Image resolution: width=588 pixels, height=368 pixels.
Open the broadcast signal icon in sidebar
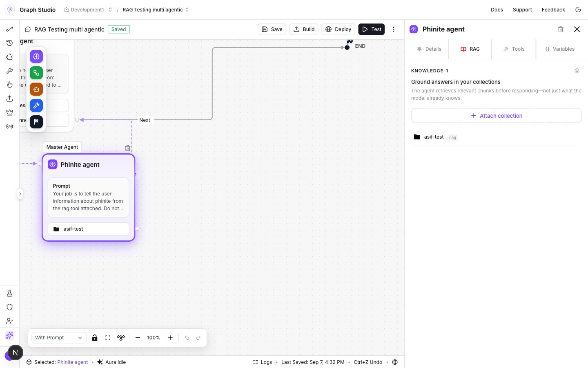pos(10,126)
